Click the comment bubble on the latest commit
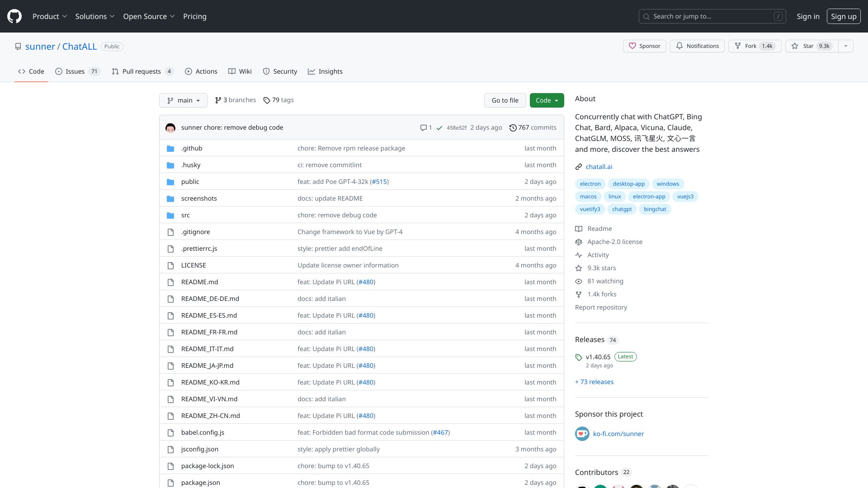This screenshot has width=868, height=488. click(423, 127)
